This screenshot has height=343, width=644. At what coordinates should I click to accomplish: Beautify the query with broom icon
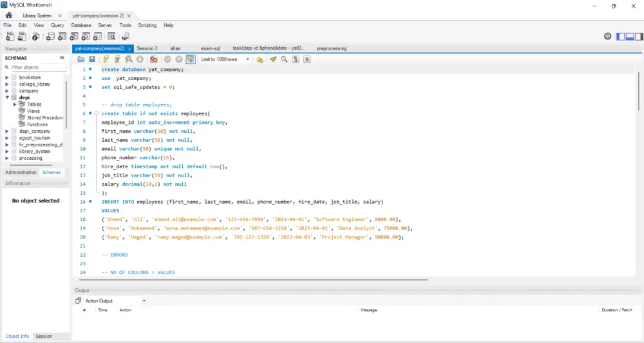tap(273, 59)
